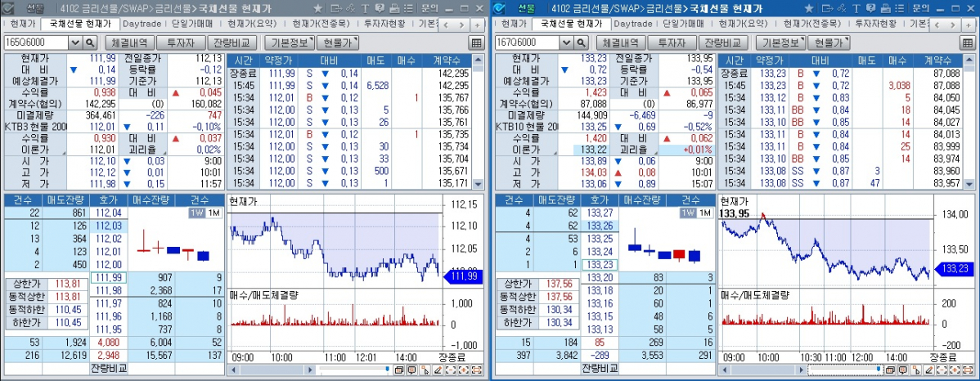980x381 pixels.
Task: Click the font T icon in left window title bar
Action: (x=365, y=9)
